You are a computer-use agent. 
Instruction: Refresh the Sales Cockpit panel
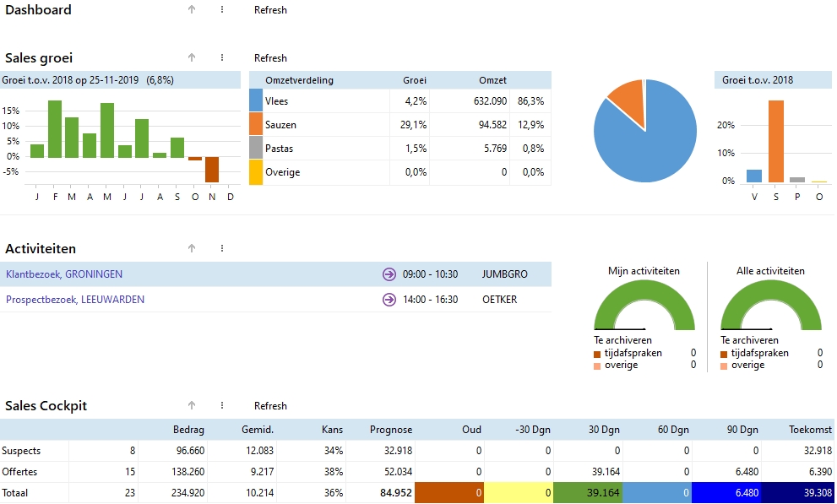click(270, 406)
